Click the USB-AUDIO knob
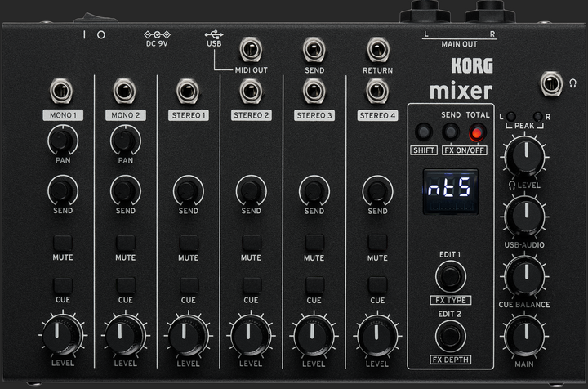588x389 pixels. pyautogui.click(x=524, y=217)
